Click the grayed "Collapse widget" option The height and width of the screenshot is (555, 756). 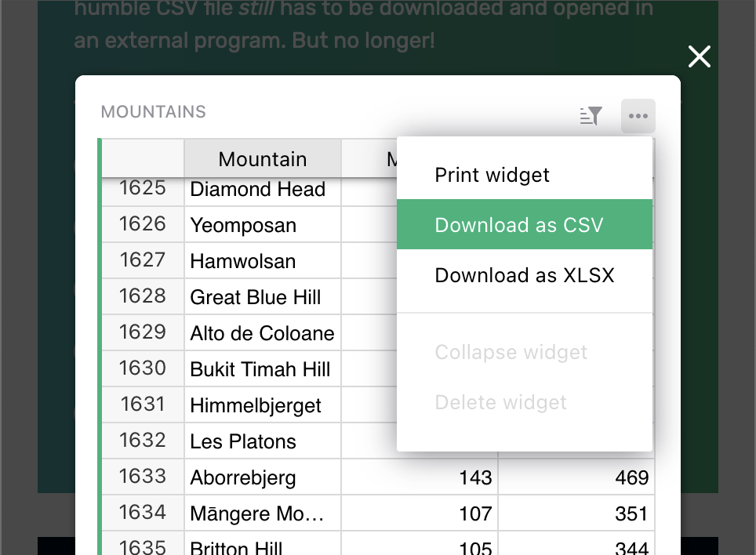point(511,352)
